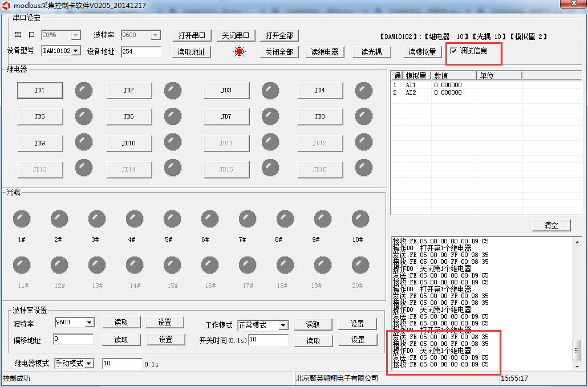This screenshot has width=588, height=387.
Task: Toggle relay button JD10
Action: 128,143
